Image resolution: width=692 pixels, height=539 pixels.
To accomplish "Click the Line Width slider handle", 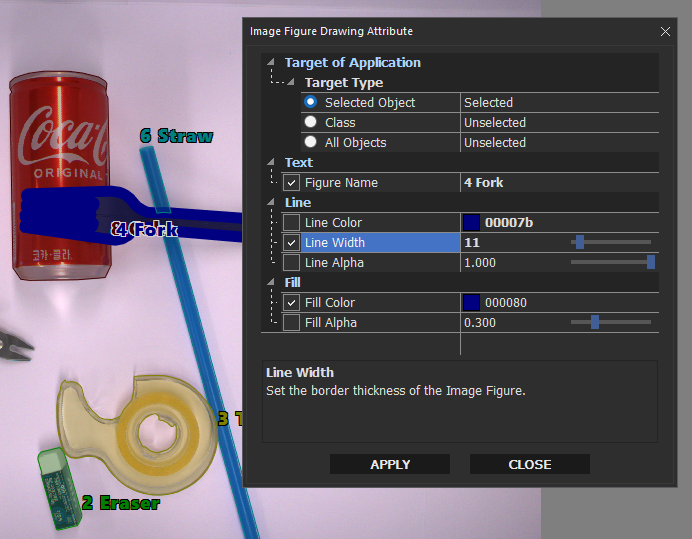I will click(580, 242).
